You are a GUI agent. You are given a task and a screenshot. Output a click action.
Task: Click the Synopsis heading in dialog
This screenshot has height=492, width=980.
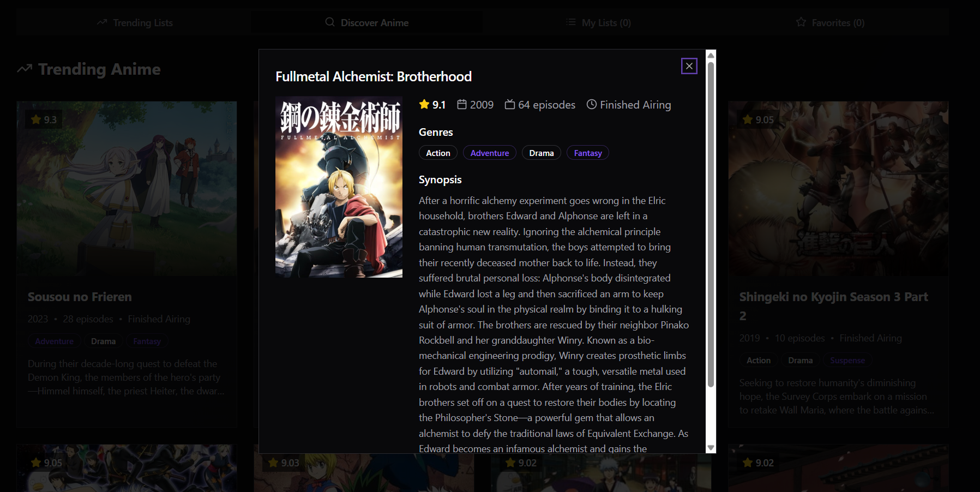pyautogui.click(x=440, y=179)
